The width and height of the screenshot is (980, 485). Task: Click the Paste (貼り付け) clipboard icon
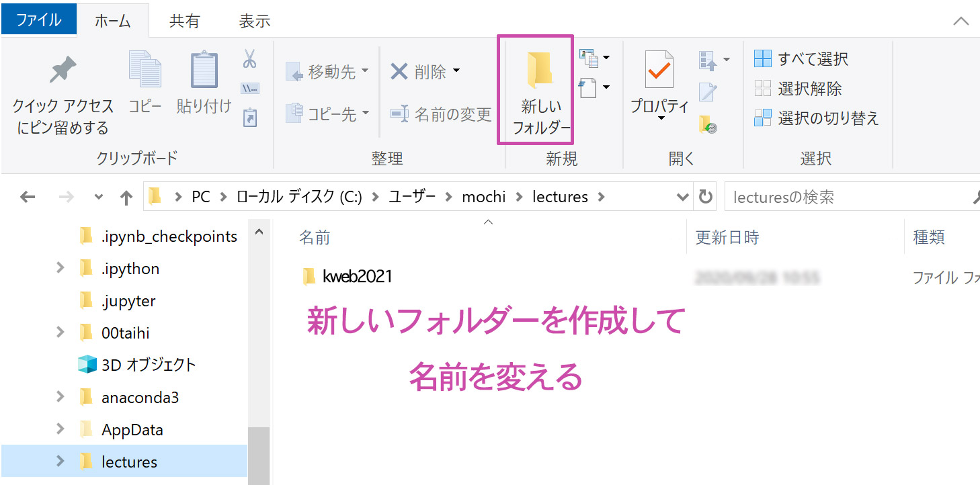204,71
